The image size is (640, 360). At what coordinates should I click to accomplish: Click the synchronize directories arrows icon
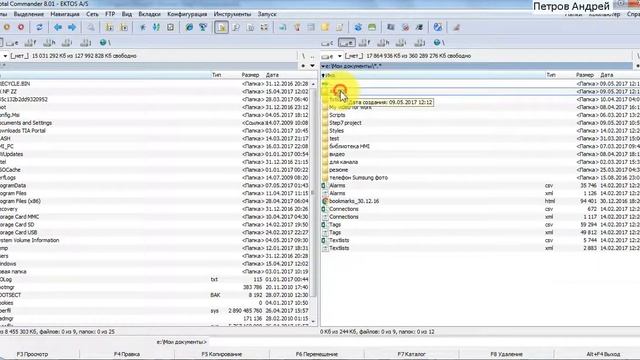(156, 27)
